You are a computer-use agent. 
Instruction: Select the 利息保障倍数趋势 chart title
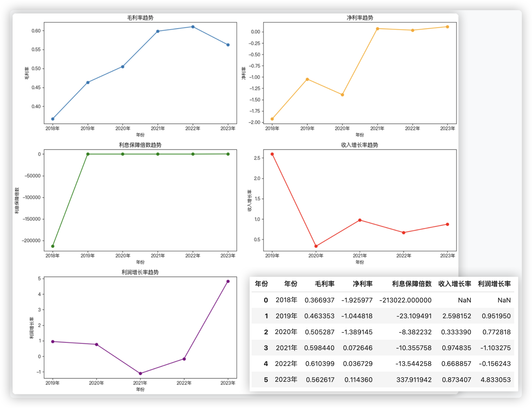point(140,145)
